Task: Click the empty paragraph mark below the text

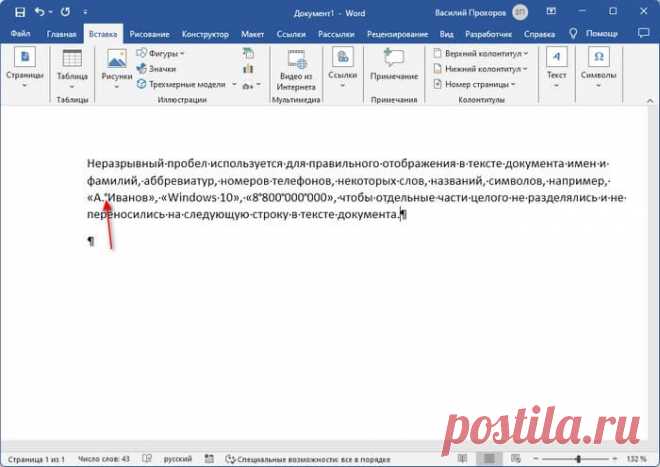Action: coord(91,241)
